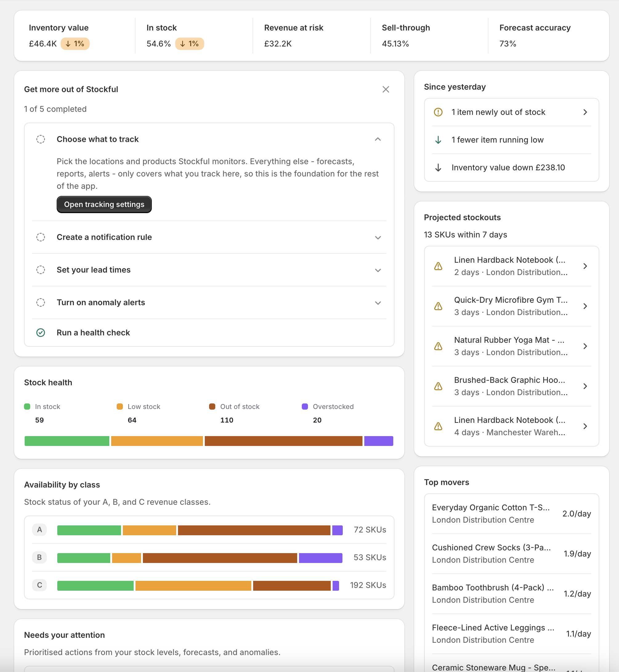Click the class A availability bar
The image size is (619, 672).
(x=200, y=530)
